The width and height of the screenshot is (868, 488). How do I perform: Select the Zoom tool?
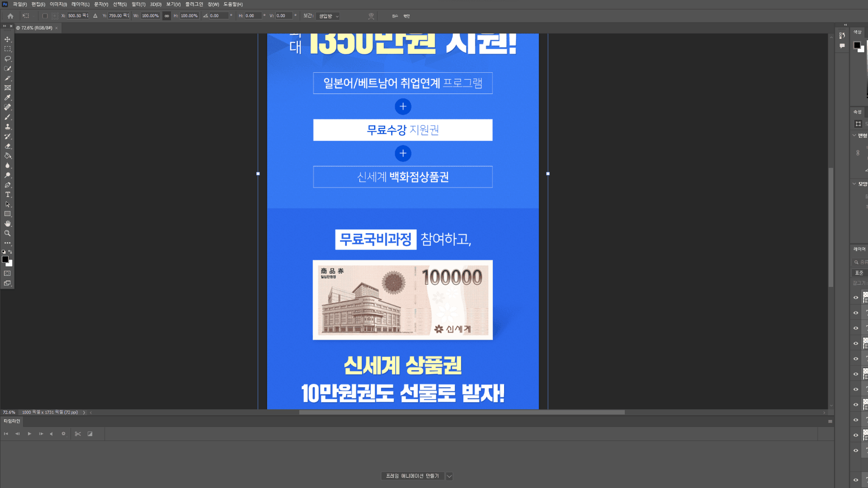(x=7, y=234)
